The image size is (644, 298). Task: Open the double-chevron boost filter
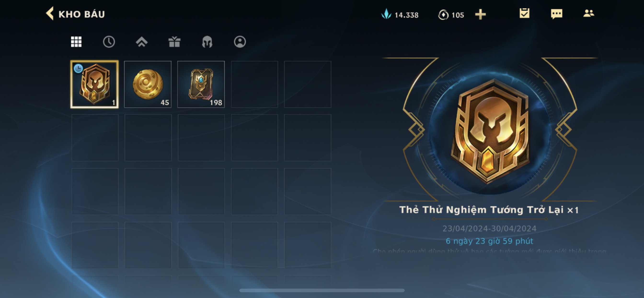click(x=142, y=42)
